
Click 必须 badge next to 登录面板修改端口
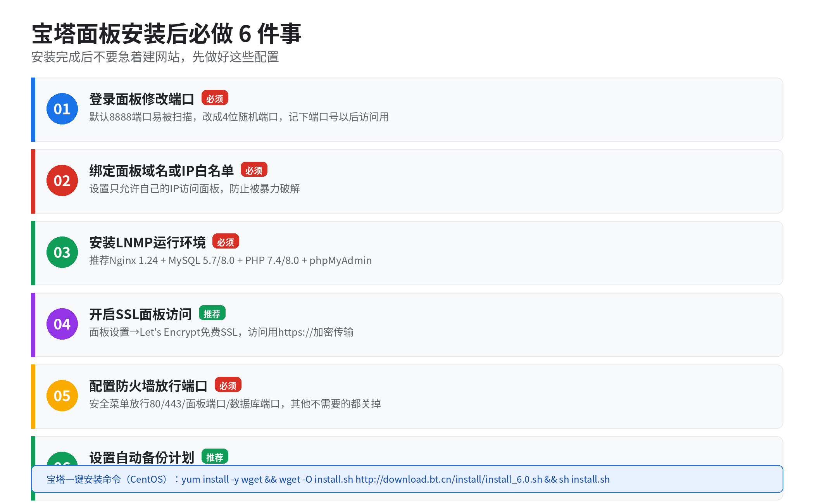(215, 98)
